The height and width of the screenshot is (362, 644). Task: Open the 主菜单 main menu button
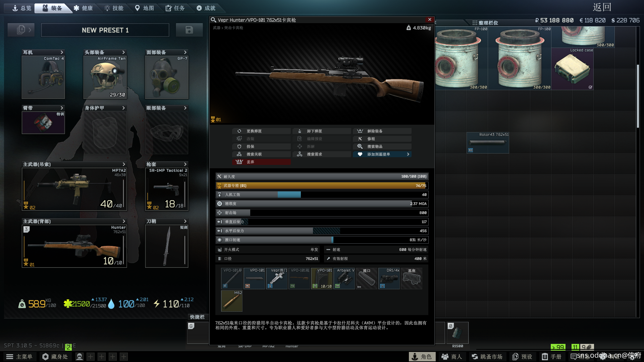[x=19, y=357]
